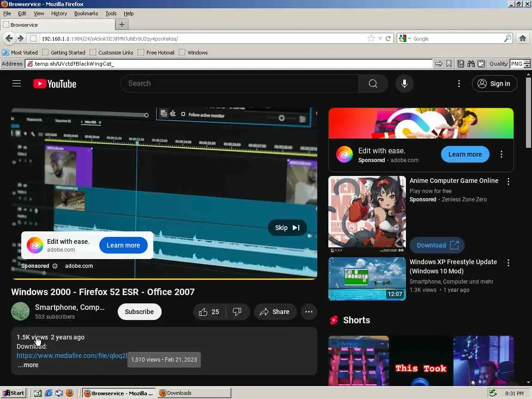Click Learn more in the sidebar Adobe ad

(465, 154)
